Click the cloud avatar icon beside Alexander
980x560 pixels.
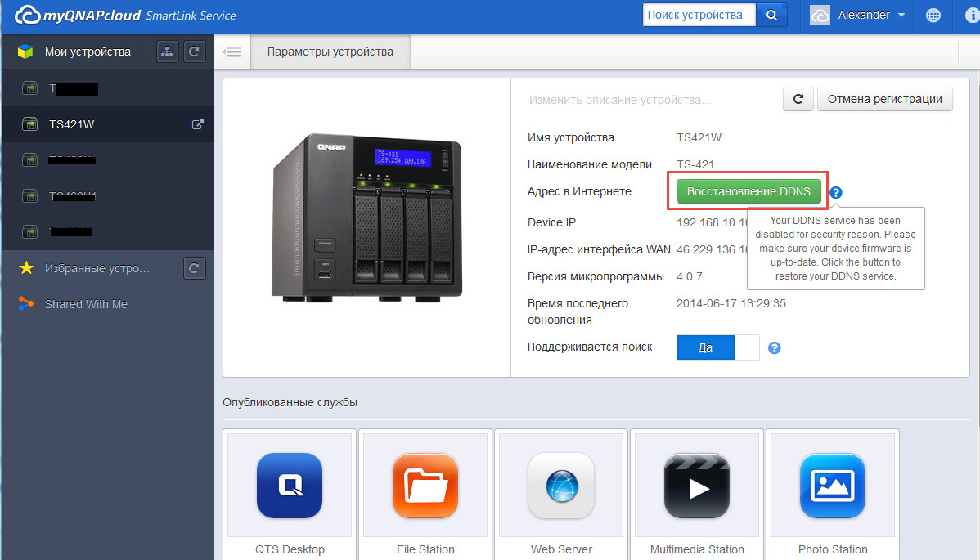820,15
